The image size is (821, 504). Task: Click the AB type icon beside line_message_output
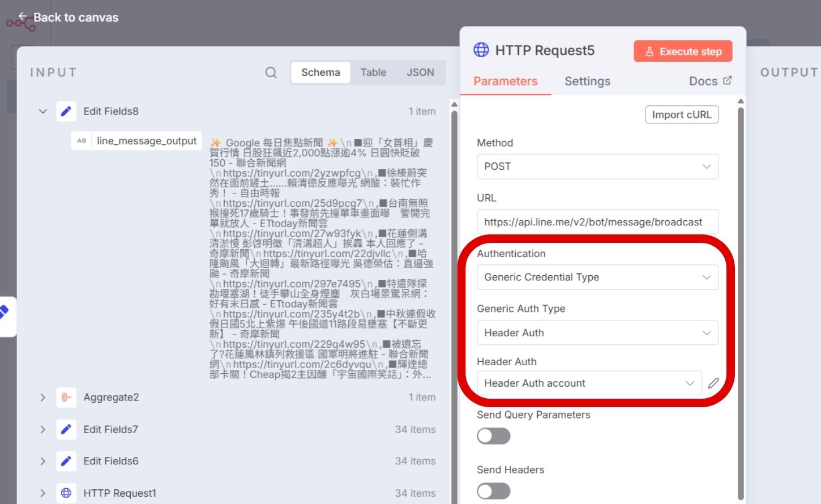pos(82,140)
